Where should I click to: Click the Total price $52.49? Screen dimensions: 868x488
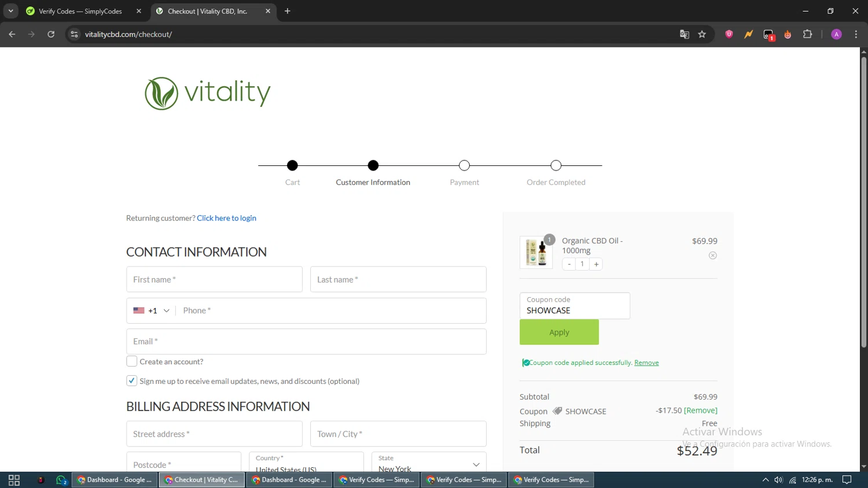pos(697,451)
